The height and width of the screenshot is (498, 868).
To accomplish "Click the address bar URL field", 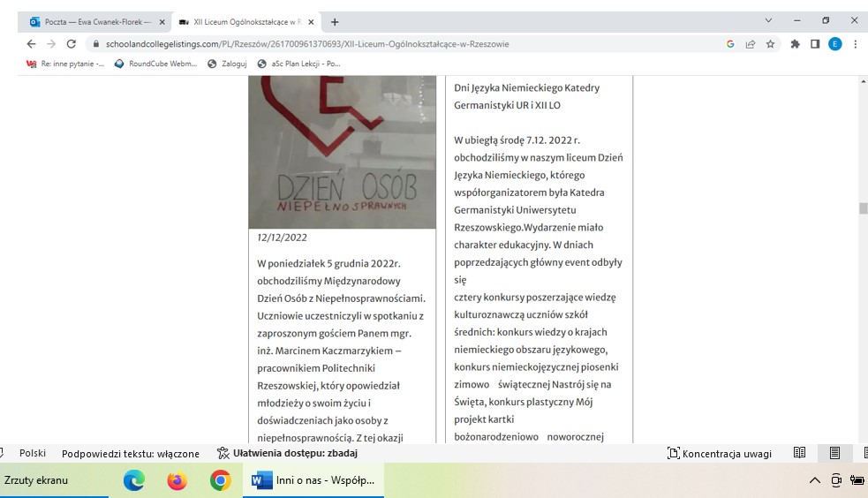I will click(x=397, y=43).
